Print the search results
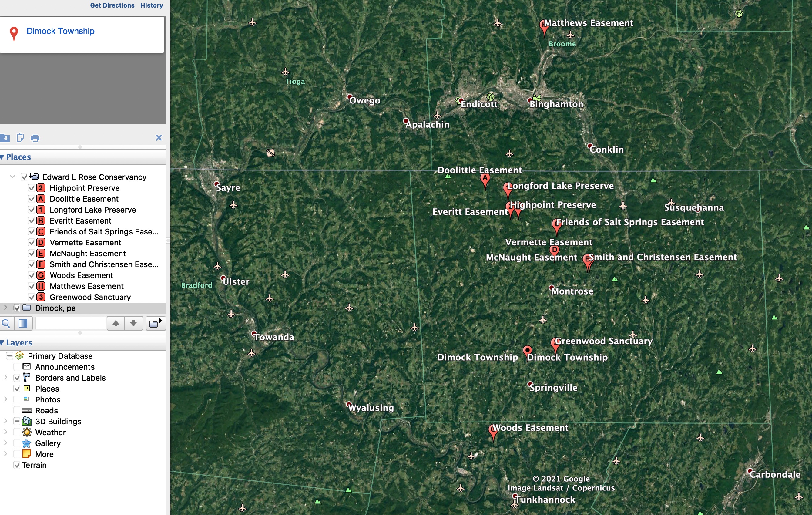Image resolution: width=812 pixels, height=515 pixels. pyautogui.click(x=35, y=138)
